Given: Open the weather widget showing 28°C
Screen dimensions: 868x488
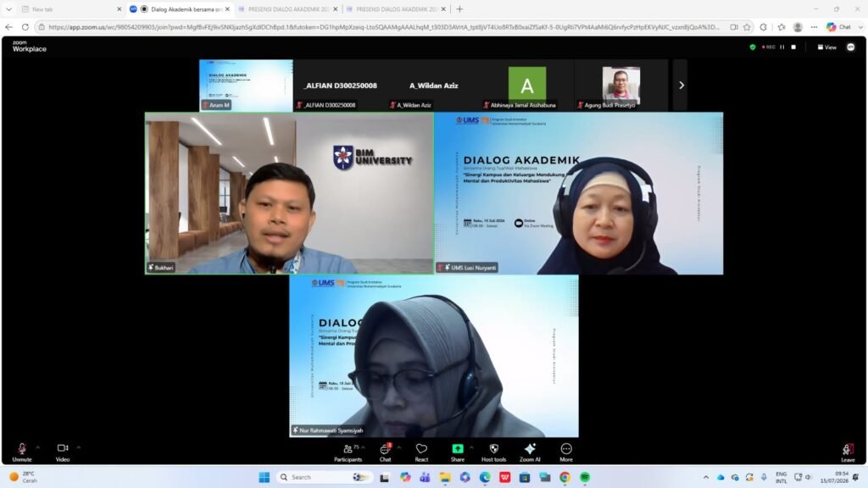Looking at the screenshot, I should point(23,477).
